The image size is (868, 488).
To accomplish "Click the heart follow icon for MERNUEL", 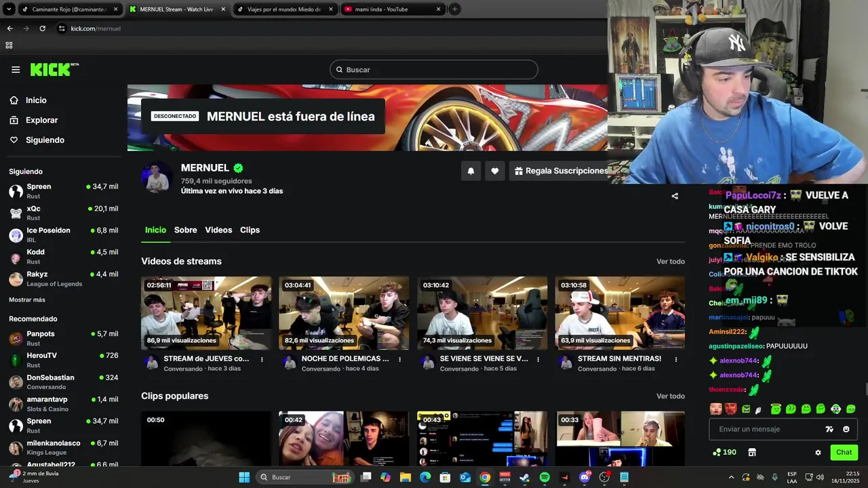I will click(x=495, y=171).
